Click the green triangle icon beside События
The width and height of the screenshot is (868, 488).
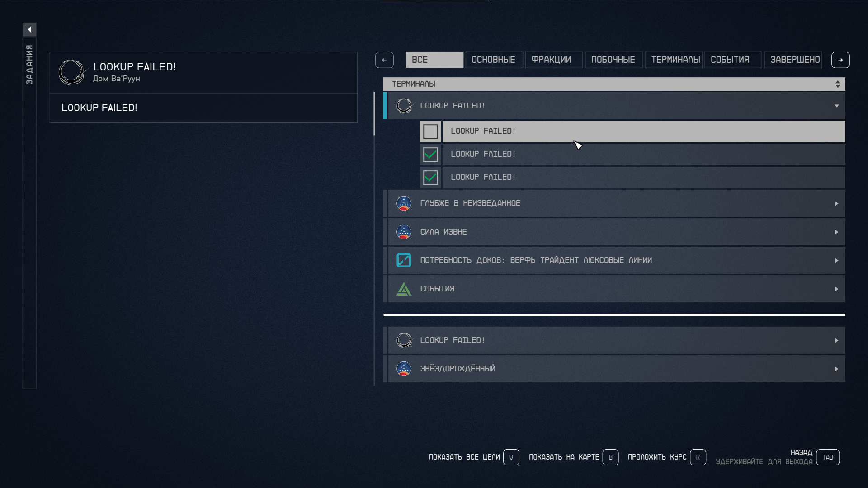(x=404, y=289)
